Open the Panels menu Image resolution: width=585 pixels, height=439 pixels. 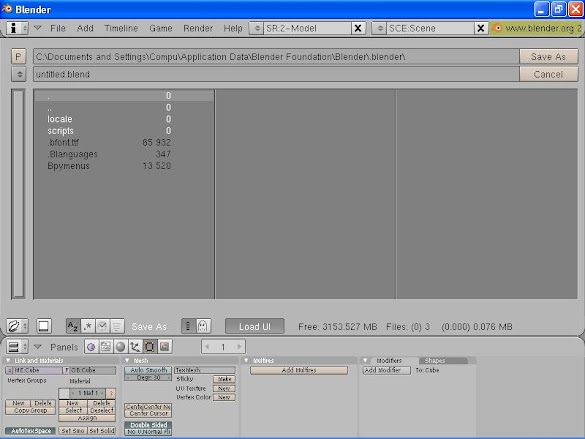(64, 347)
